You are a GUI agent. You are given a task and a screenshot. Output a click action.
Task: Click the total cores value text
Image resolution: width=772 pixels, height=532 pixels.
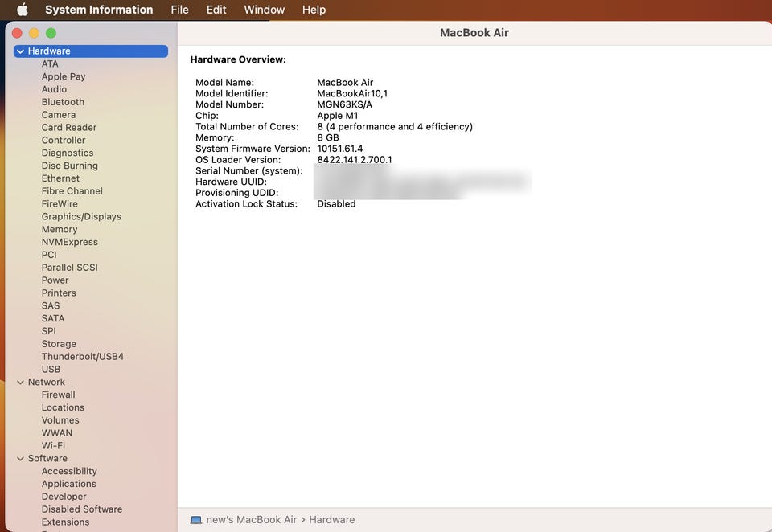[395, 126]
